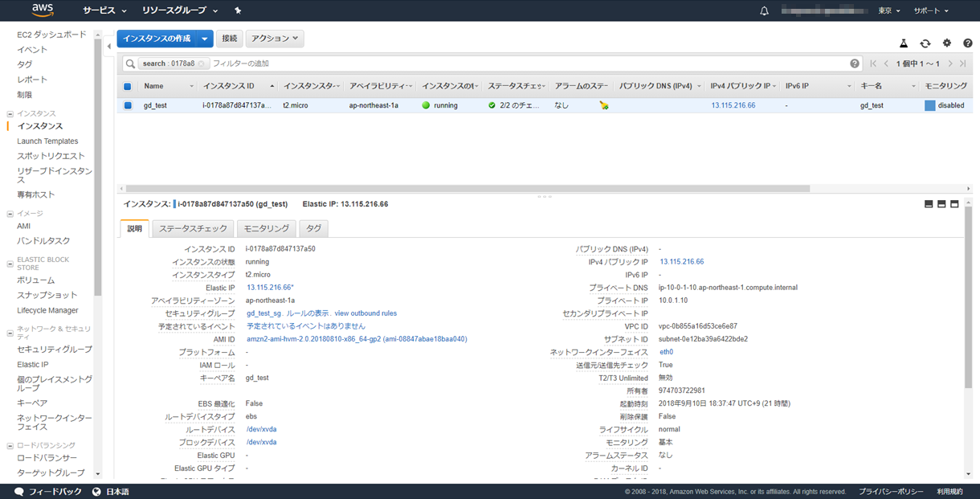Open the 東京 region selector
This screenshot has height=499, width=980.
click(888, 11)
